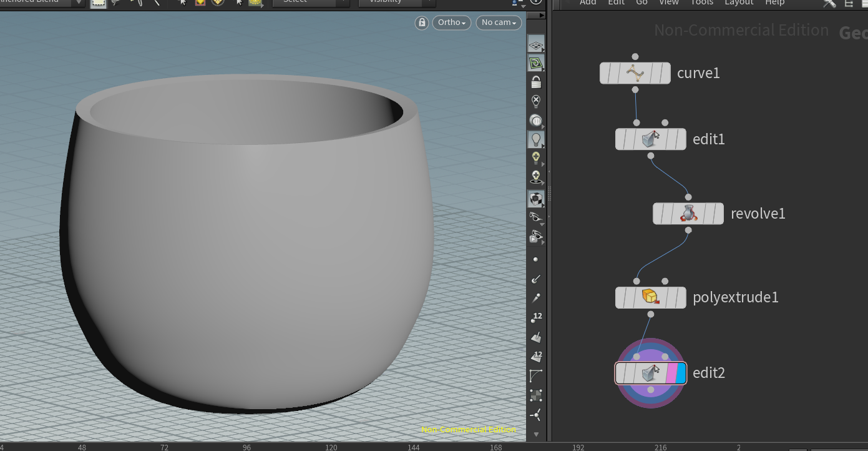Open the Tools menu in network editor
The image size is (868, 451).
click(x=701, y=2)
